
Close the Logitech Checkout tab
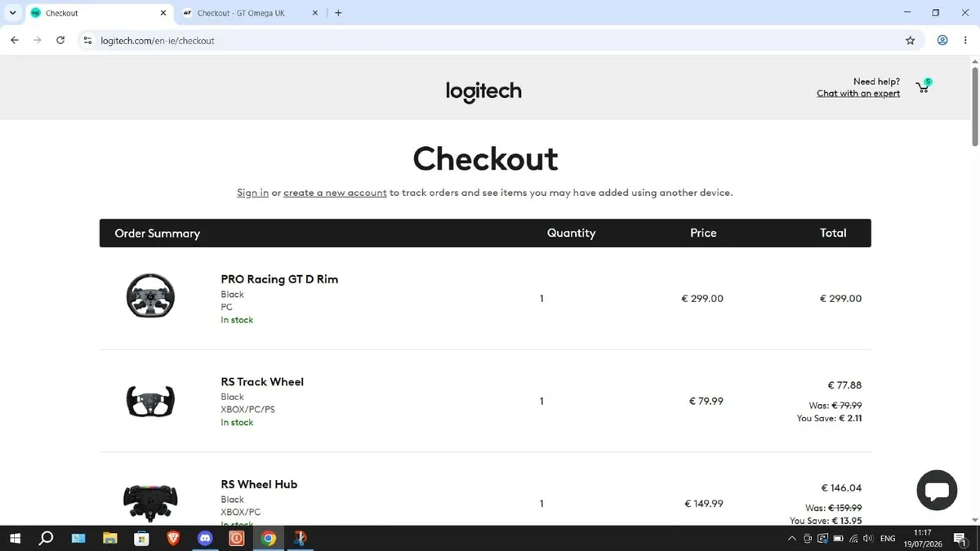[163, 13]
